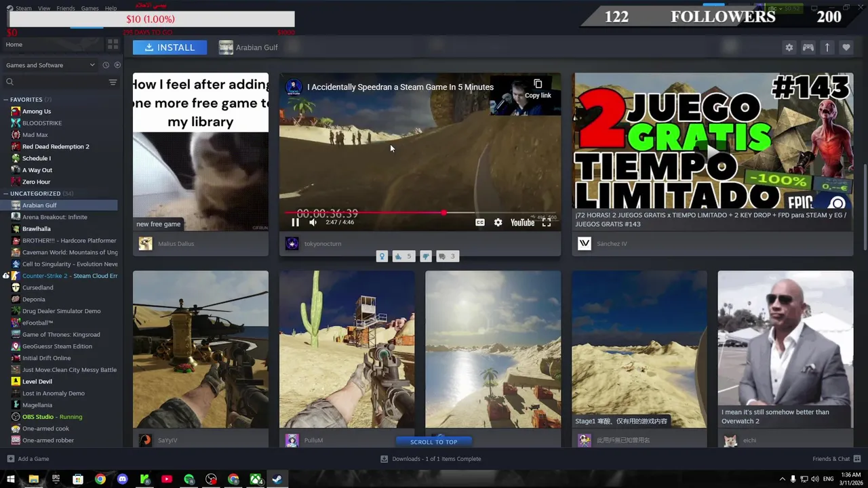Open Games menu
Viewport: 868px width, 488px height.
(x=90, y=8)
